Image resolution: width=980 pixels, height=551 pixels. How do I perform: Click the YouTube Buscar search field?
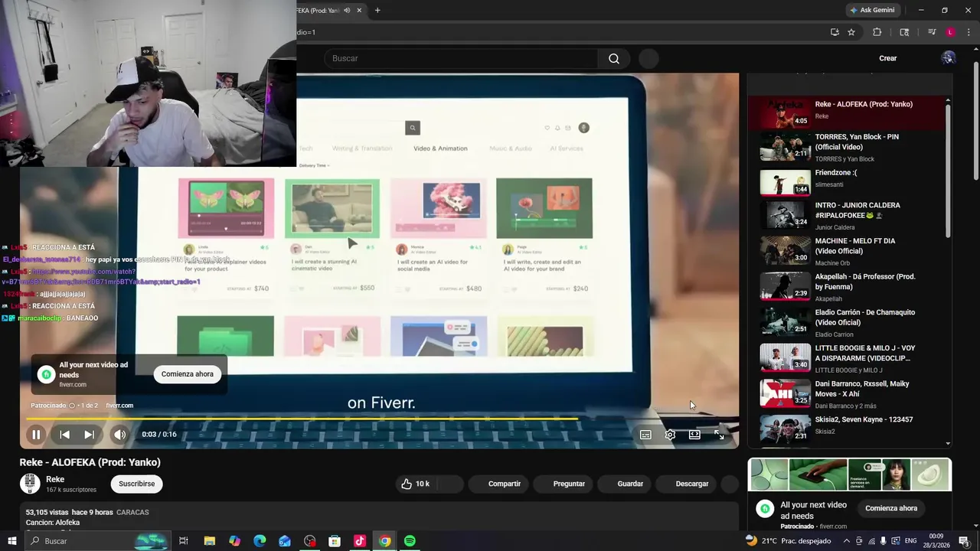pos(461,58)
